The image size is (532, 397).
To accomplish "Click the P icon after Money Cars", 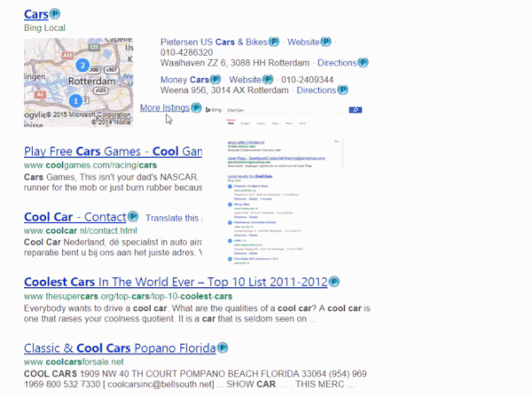I will pos(215,80).
